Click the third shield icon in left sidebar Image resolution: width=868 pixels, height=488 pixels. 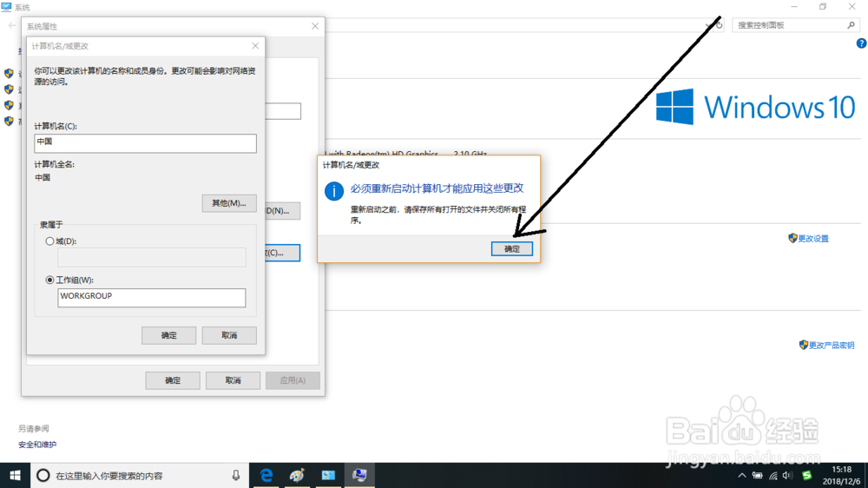tap(9, 105)
